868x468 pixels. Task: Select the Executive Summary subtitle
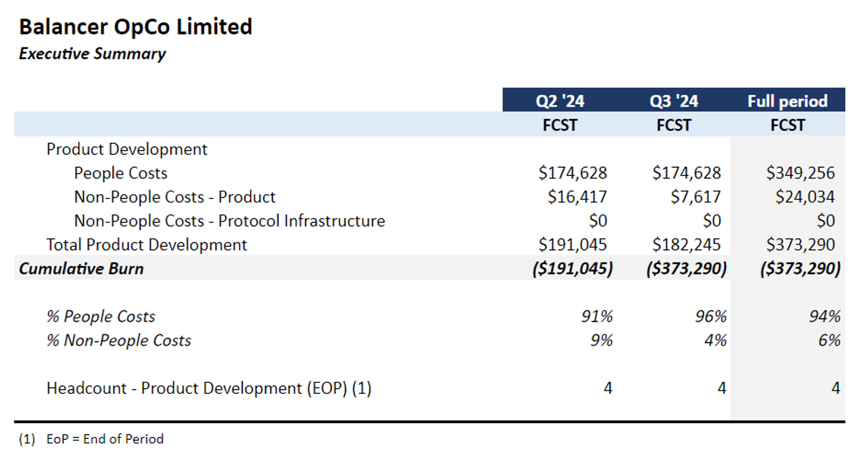point(92,54)
